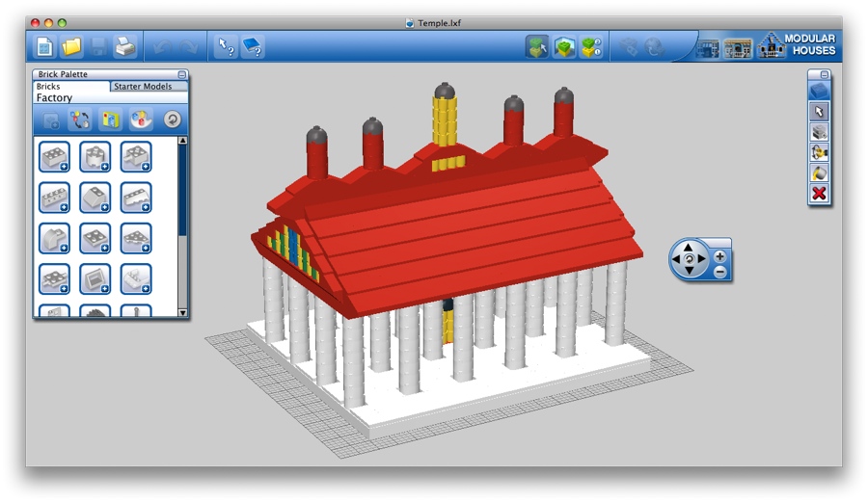Rotate the camera view right

[701, 259]
